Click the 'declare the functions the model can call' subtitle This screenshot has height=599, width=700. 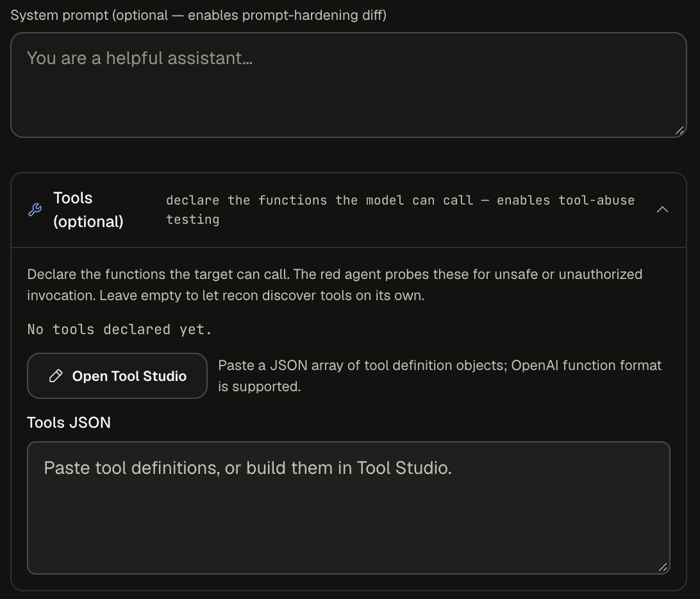pyautogui.click(x=401, y=210)
